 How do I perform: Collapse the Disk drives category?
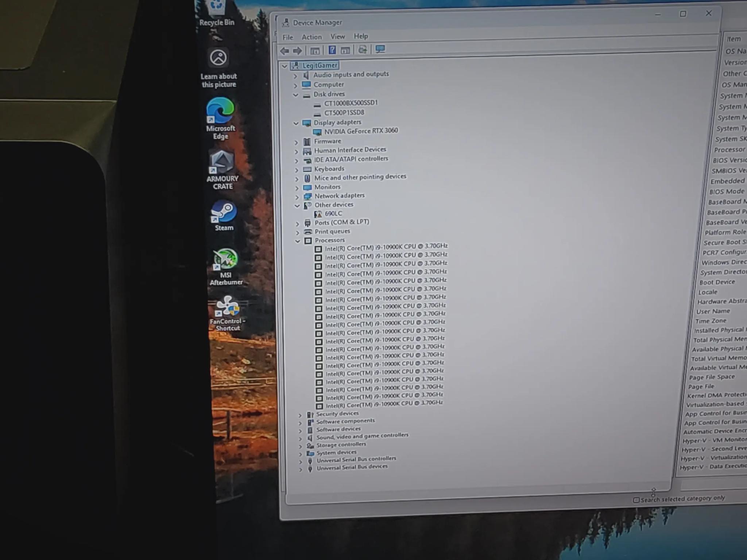tap(295, 95)
